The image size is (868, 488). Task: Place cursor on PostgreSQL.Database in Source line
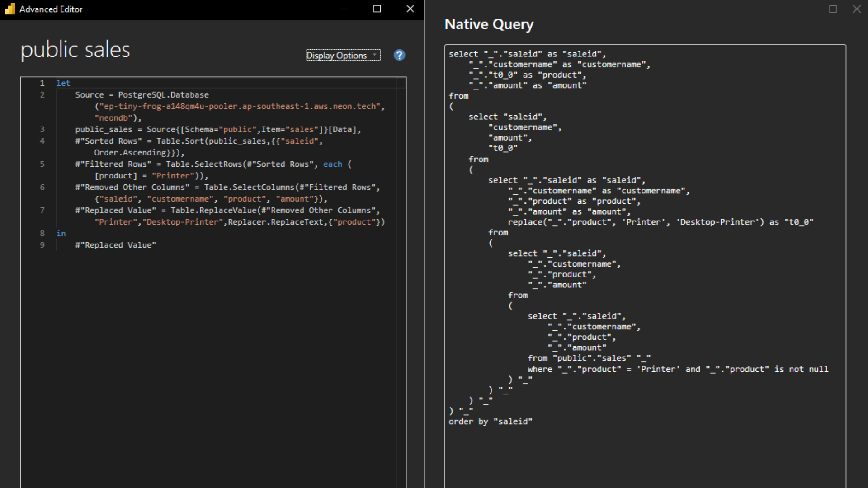[163, 95]
